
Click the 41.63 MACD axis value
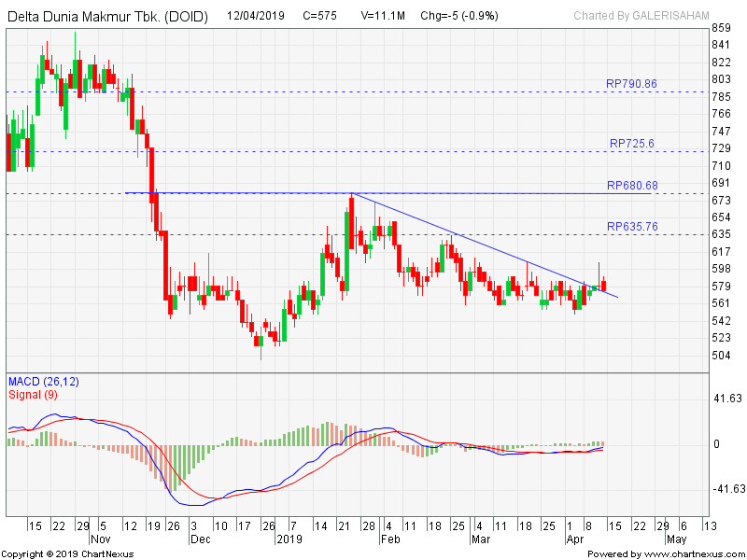[726, 399]
